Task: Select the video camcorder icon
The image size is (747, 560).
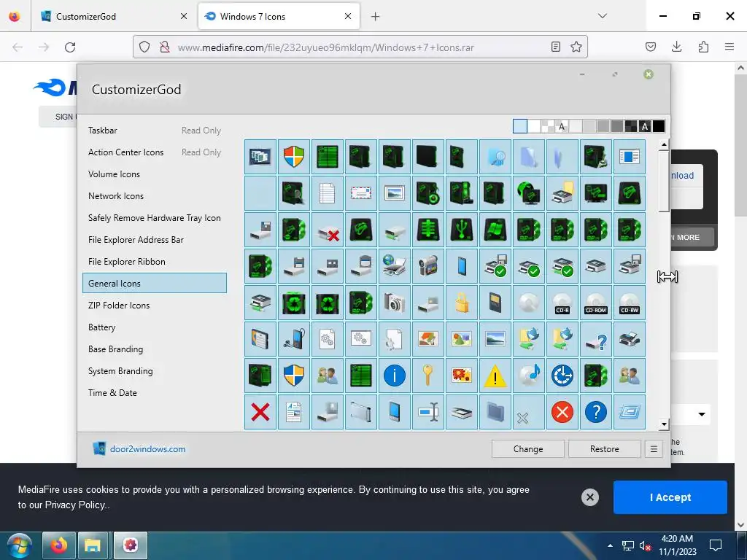Action: click(427, 266)
